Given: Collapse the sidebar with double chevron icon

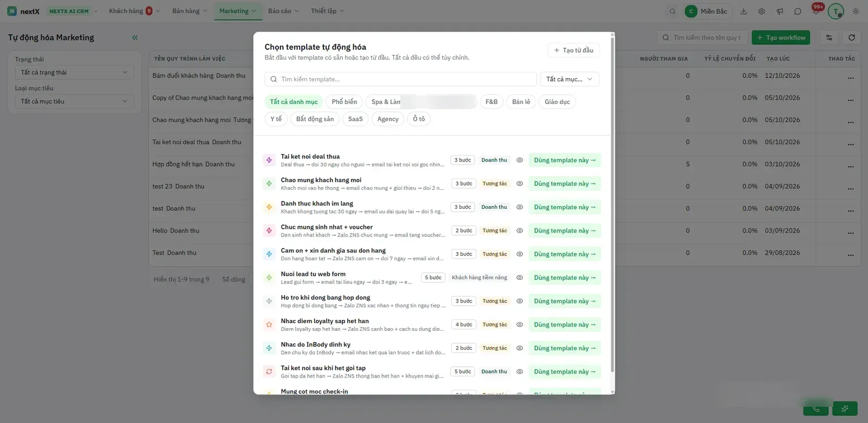Looking at the screenshot, I should [x=135, y=37].
